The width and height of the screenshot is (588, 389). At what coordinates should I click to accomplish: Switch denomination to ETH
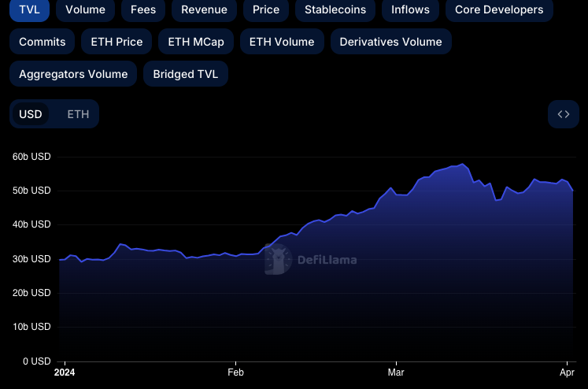tap(78, 114)
